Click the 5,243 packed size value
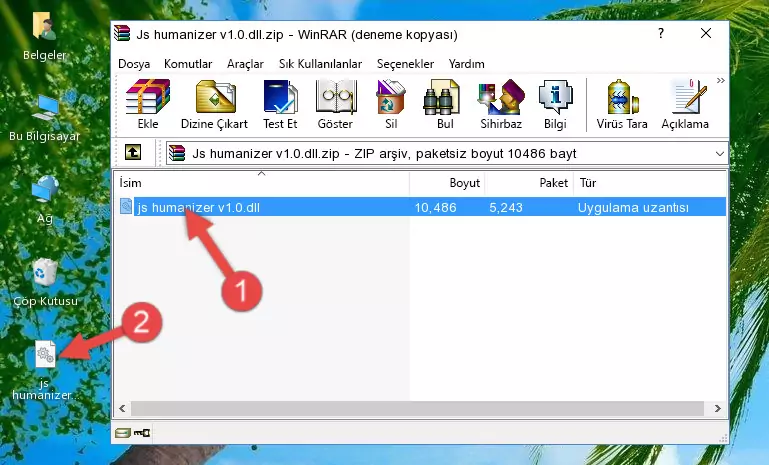Viewport: 769px width, 465px height. pyautogui.click(x=506, y=207)
